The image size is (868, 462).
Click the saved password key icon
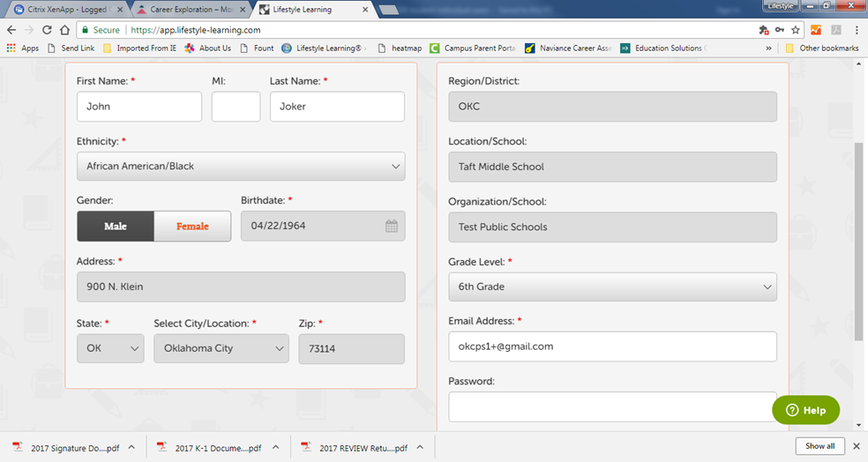point(779,30)
